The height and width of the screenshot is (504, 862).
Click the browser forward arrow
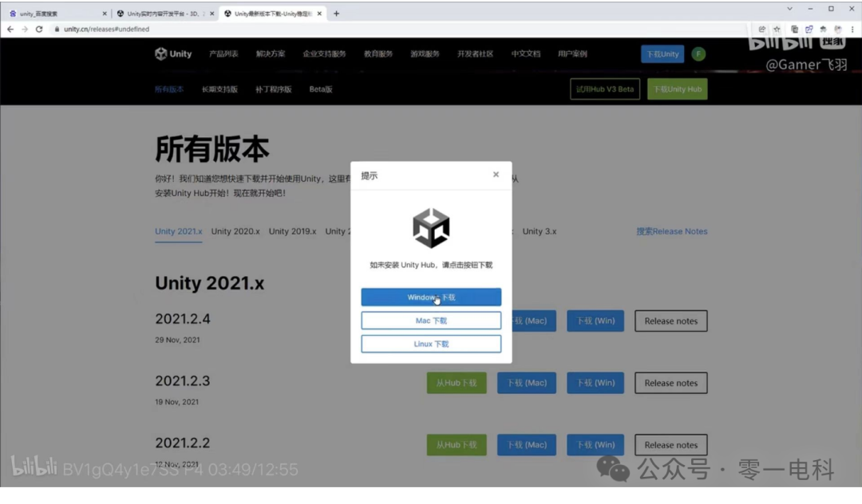[25, 29]
